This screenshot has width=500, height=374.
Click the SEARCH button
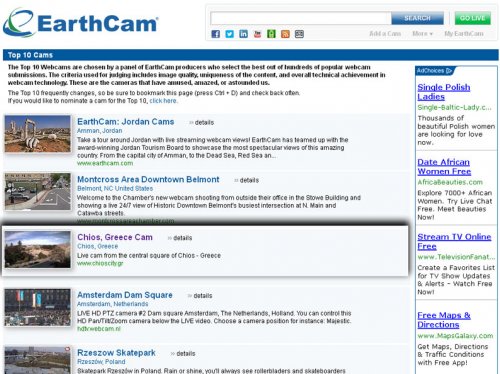(417, 18)
